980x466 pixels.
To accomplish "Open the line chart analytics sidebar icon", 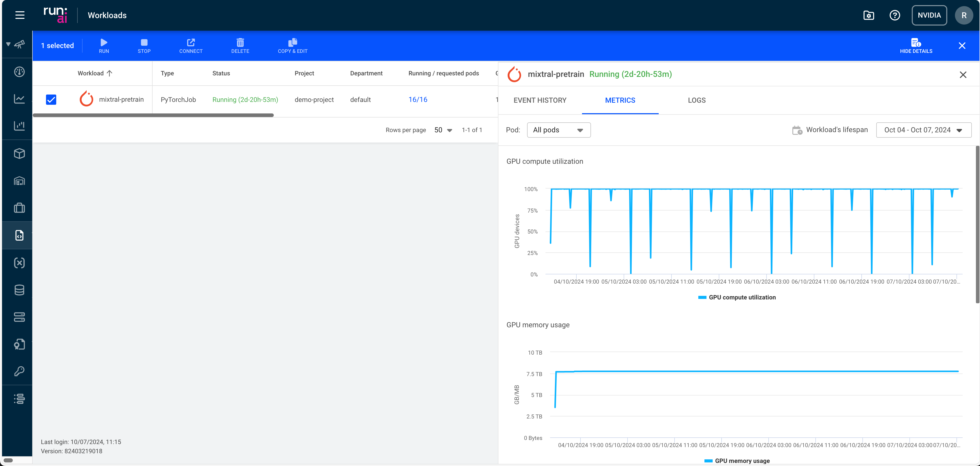I will click(x=19, y=99).
